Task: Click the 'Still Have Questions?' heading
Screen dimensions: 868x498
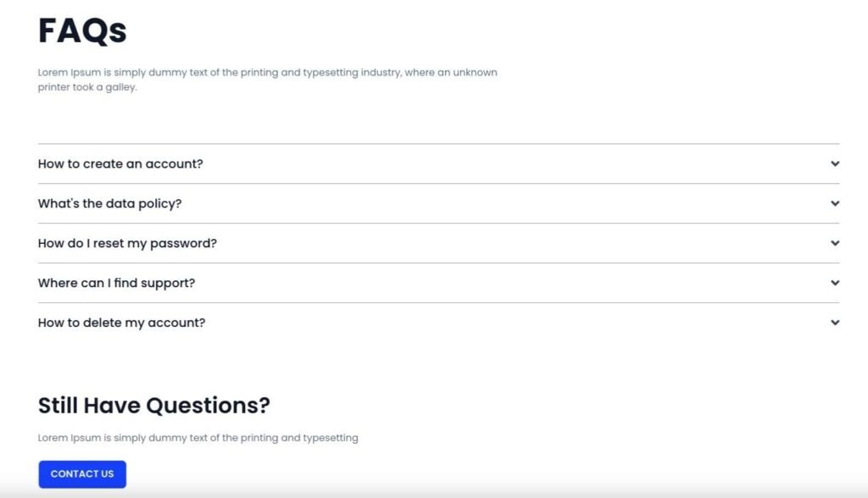Action: pyautogui.click(x=153, y=406)
